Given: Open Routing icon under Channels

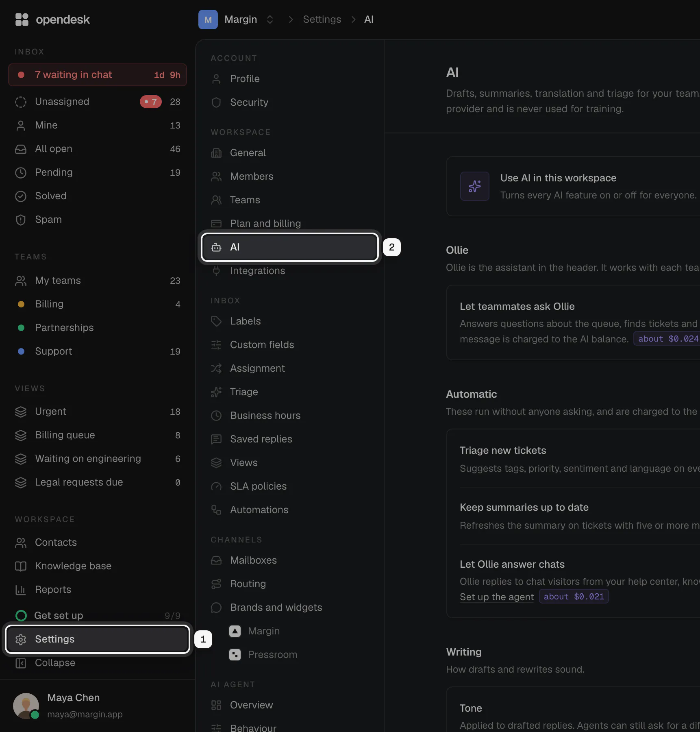Looking at the screenshot, I should [216, 584].
